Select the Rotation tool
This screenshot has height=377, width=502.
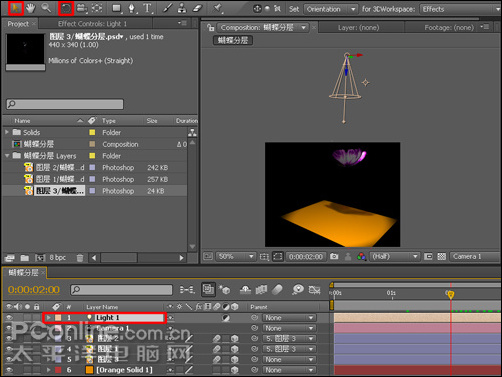tap(66, 8)
